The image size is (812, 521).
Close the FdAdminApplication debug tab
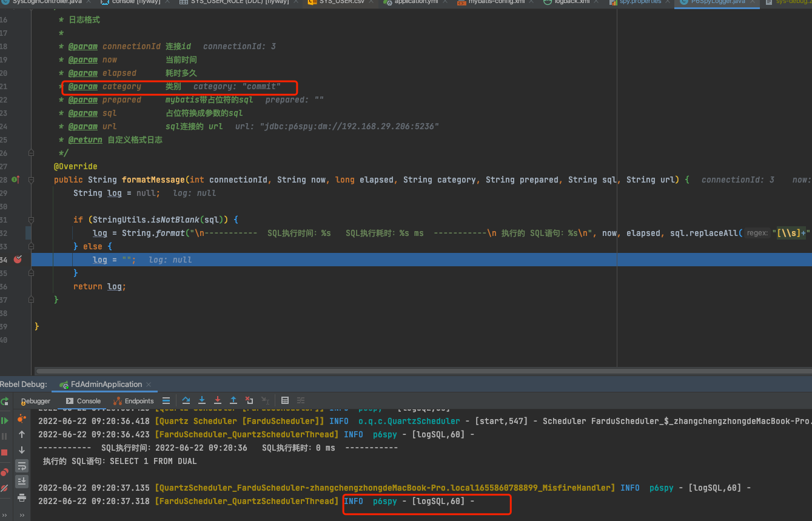click(149, 385)
